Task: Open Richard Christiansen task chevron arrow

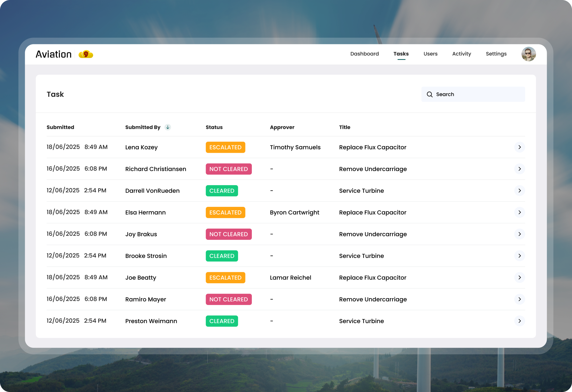Action: [519, 169]
